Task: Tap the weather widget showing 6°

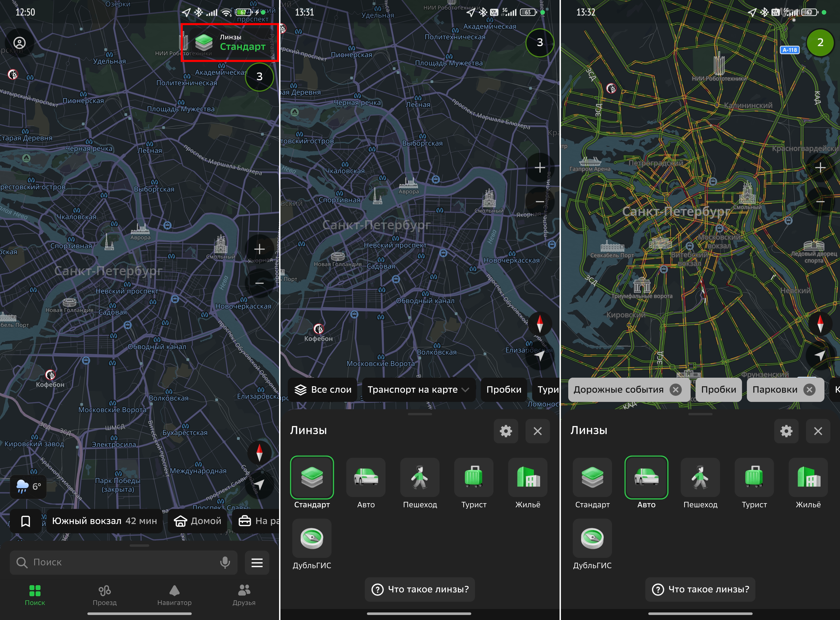Action: [29, 486]
